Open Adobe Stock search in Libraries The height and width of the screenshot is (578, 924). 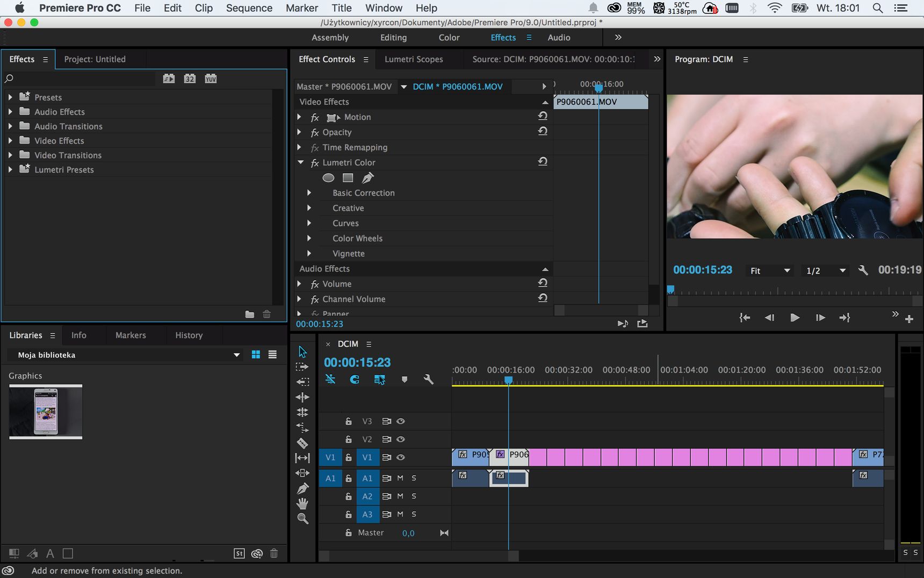[x=239, y=553]
